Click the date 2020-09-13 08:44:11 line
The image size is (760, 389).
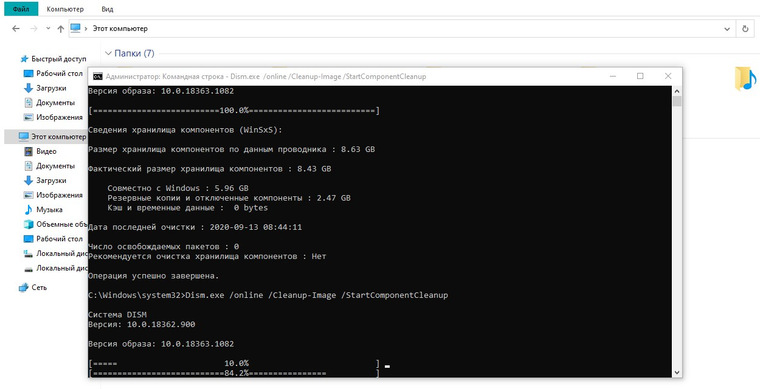(x=195, y=227)
